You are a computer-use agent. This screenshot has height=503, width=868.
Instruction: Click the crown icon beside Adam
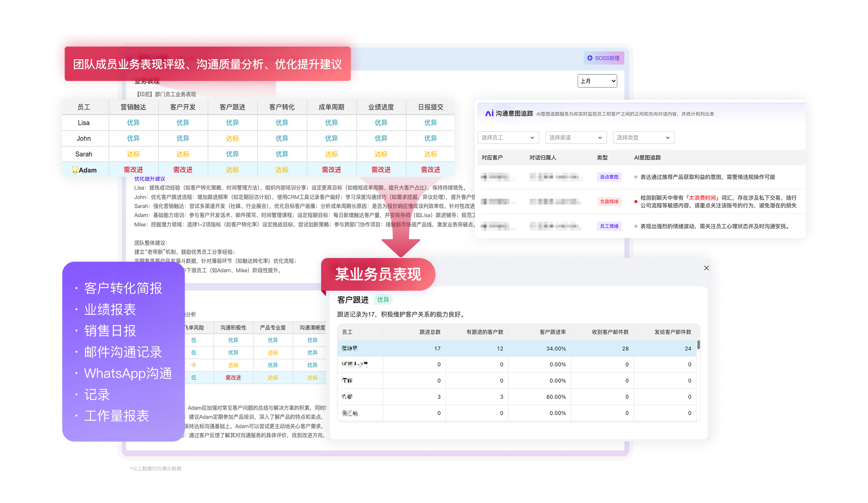pos(75,170)
